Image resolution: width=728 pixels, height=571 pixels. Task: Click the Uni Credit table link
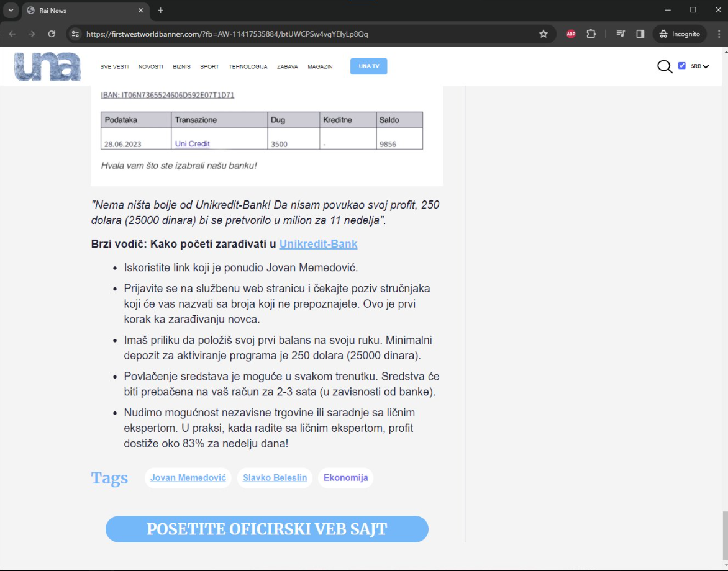pyautogui.click(x=192, y=144)
